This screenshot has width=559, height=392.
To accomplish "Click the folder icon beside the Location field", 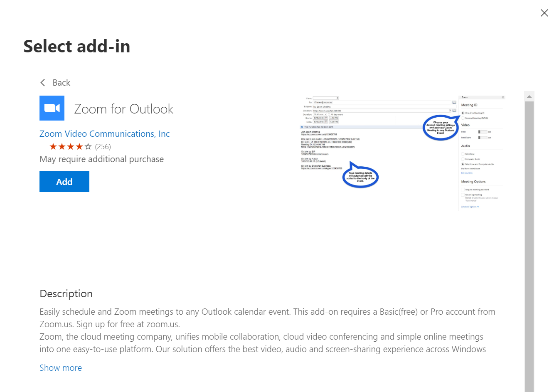I will click(x=455, y=110).
